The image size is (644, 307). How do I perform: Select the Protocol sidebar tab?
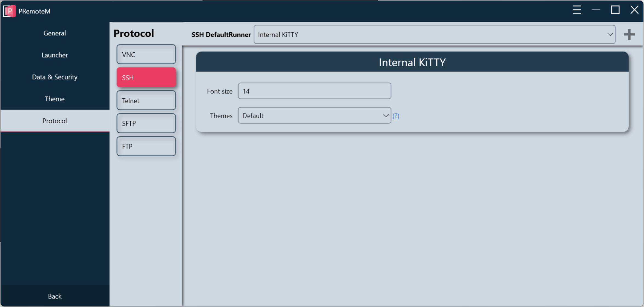55,121
